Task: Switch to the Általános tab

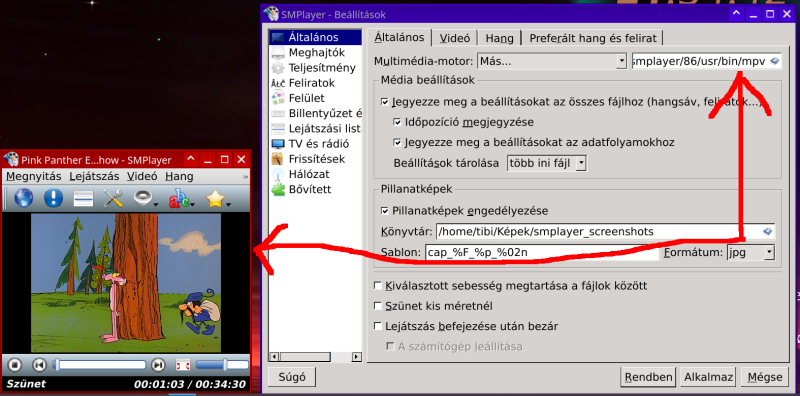Action: (x=399, y=37)
